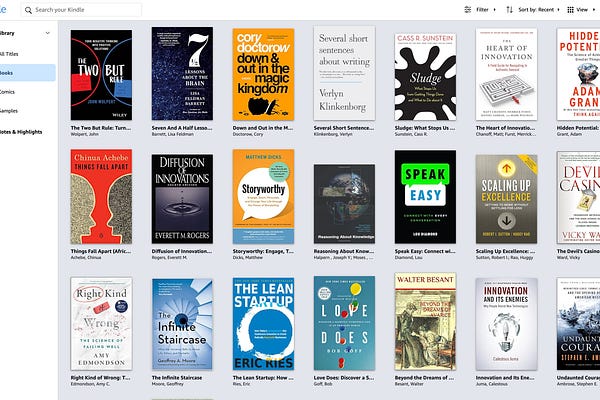The image size is (600, 400).
Task: Click the search magnifier icon
Action: [28, 10]
